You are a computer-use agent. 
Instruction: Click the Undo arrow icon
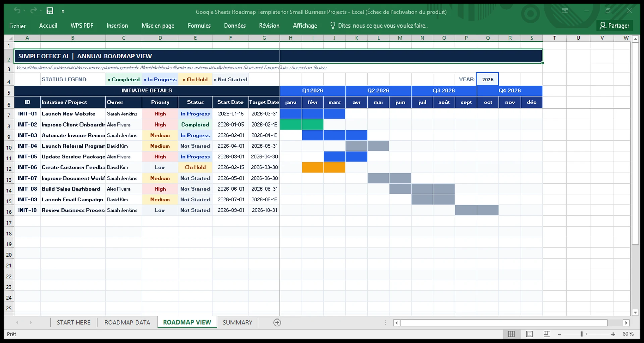coord(17,11)
